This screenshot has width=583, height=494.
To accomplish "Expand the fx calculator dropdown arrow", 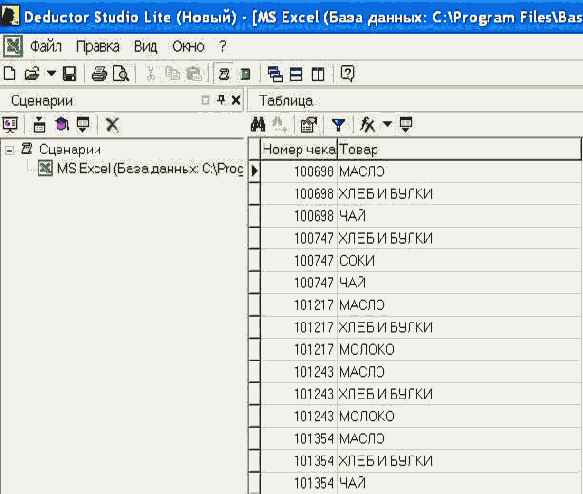I will click(387, 124).
